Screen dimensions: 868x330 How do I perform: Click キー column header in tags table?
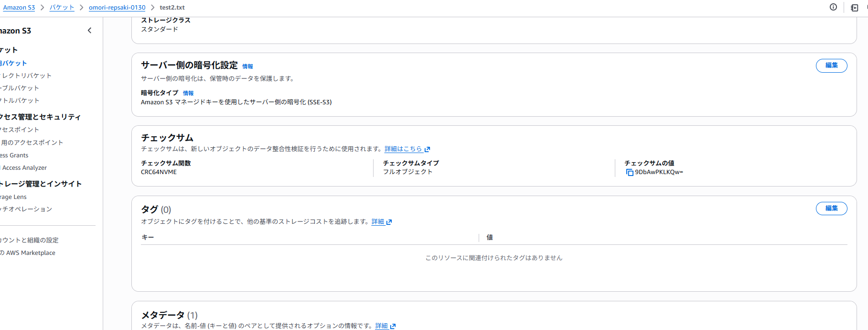point(148,237)
